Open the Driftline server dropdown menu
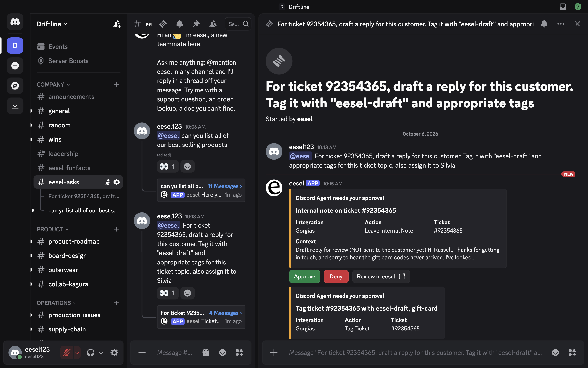This screenshot has height=368, width=588. point(52,24)
